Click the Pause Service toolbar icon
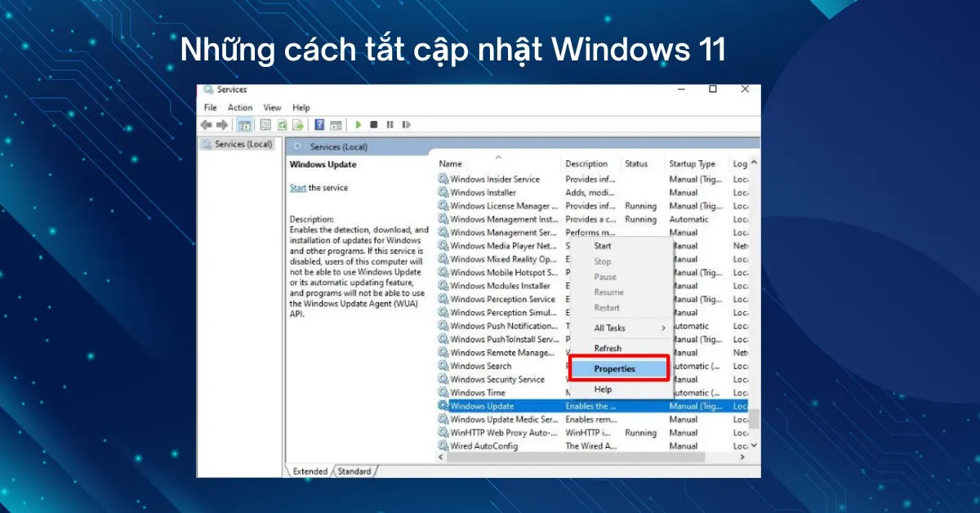This screenshot has width=980, height=513. 390,125
